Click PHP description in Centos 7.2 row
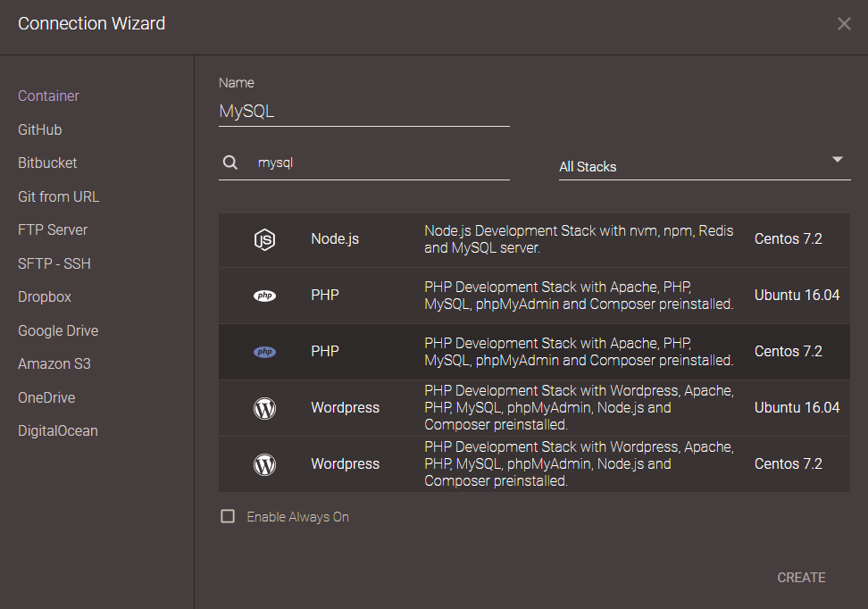This screenshot has height=609, width=868. (579, 352)
